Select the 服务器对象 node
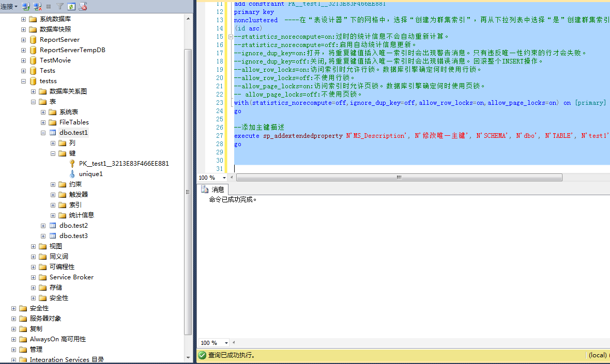610x364 pixels. pos(45,319)
